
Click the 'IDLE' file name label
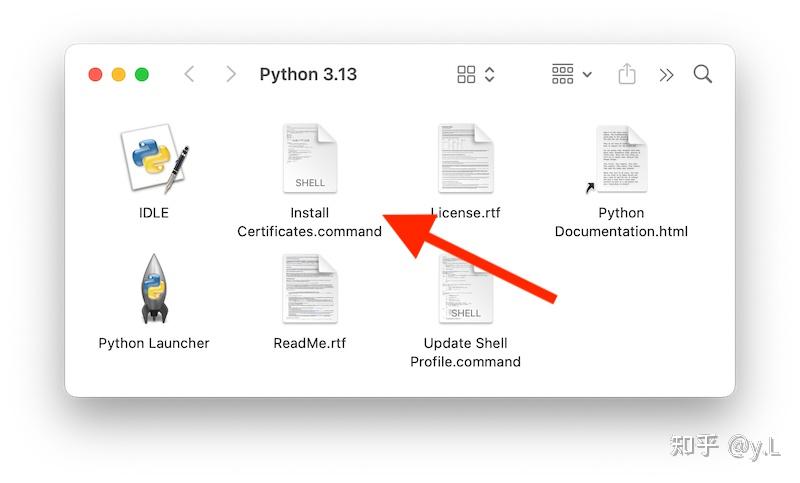[x=154, y=213]
